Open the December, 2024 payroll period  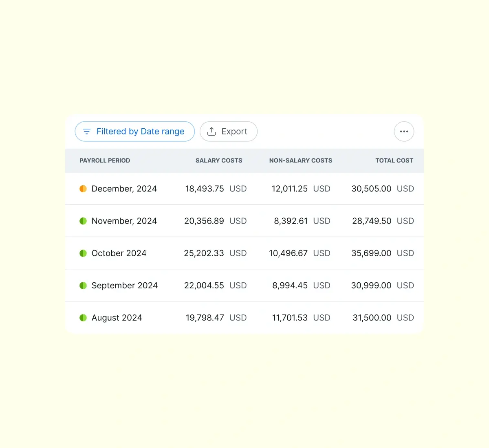124,189
